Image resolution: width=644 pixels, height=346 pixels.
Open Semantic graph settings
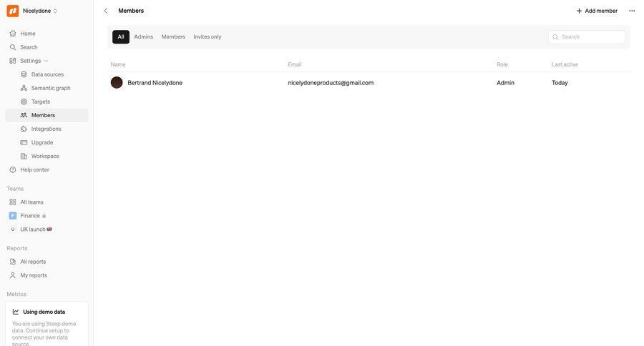click(51, 88)
